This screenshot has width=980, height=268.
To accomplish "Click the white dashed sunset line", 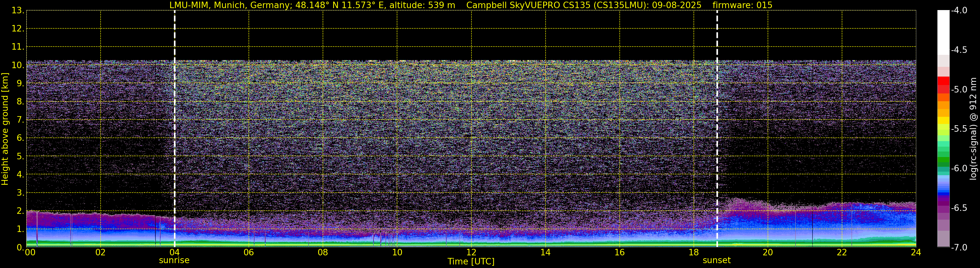I will 717,129.
